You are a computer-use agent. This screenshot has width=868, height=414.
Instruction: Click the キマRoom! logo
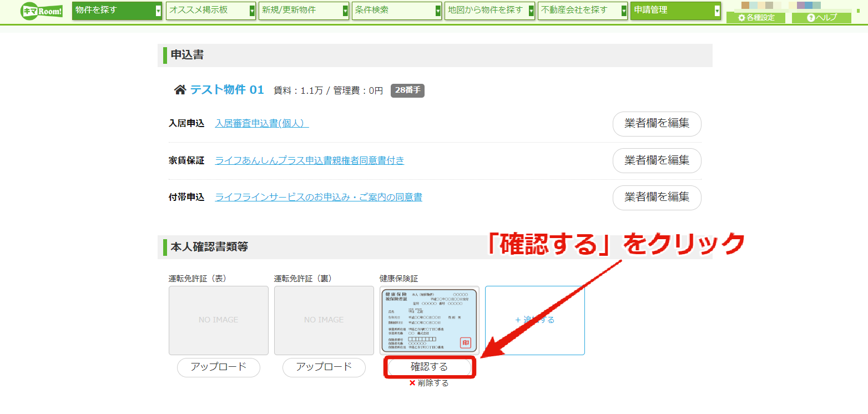42,11
